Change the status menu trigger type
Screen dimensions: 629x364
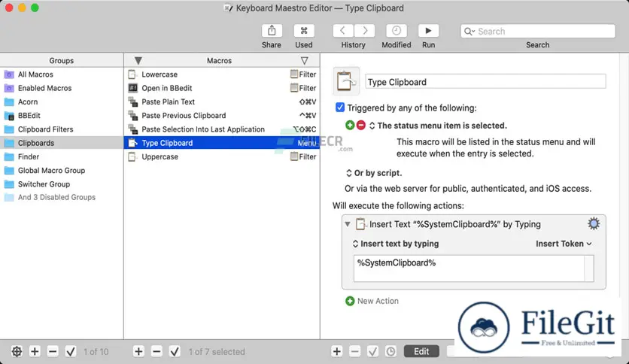pos(372,126)
